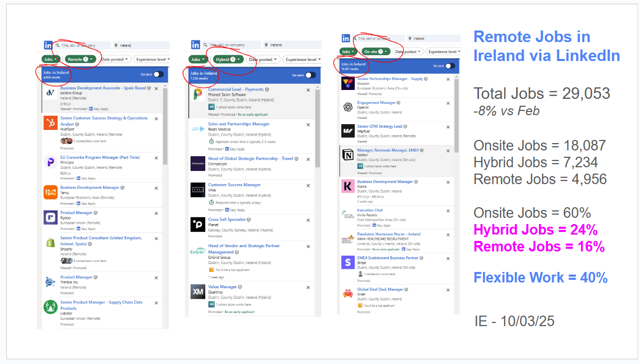Screen dimensions: 640x364
Task: Open Jobs dropdown in Hybrid panel
Action: tap(198, 59)
